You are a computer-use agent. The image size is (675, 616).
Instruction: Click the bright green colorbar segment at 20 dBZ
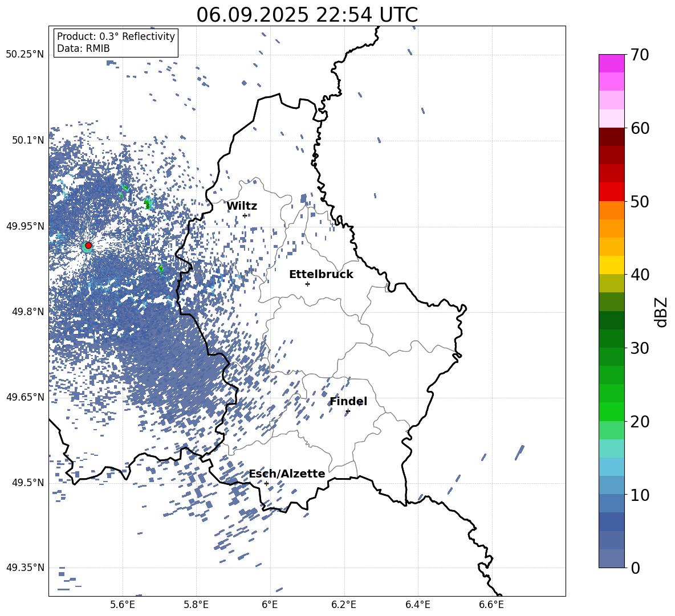click(611, 411)
